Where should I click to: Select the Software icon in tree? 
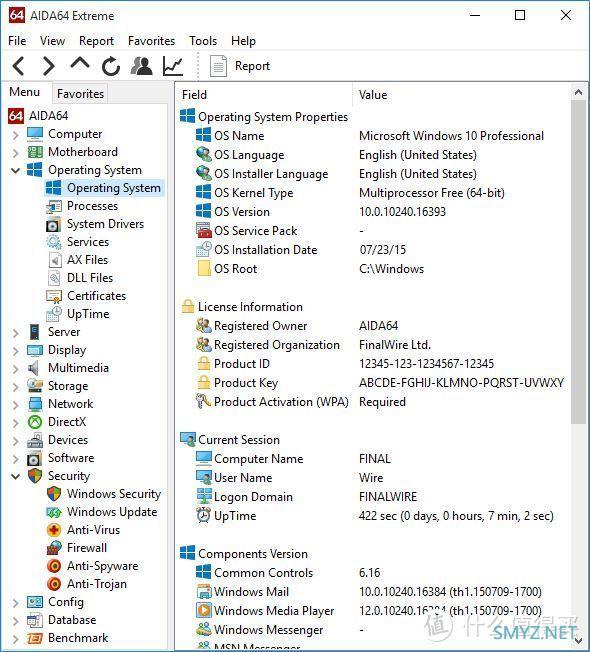tap(35, 458)
